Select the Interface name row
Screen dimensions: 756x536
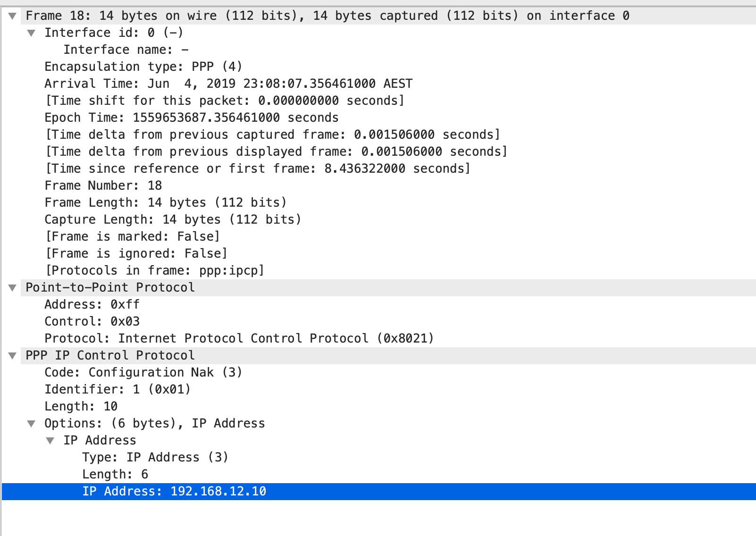tap(126, 50)
